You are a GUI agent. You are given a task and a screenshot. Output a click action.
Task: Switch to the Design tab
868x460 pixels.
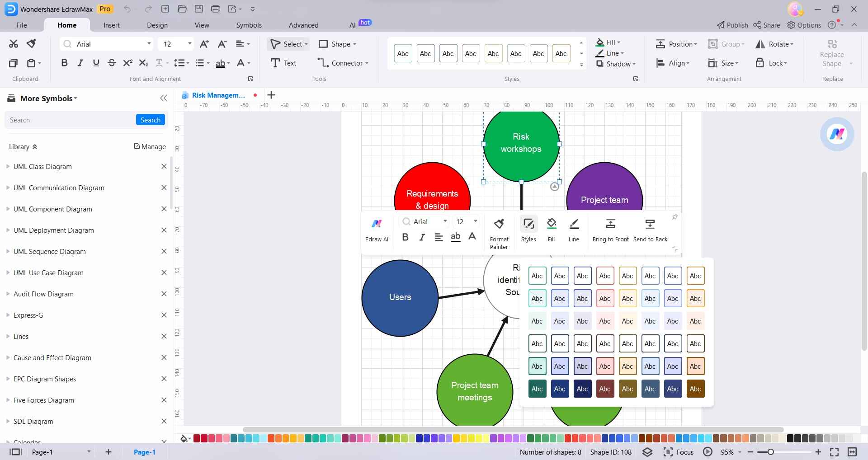point(157,25)
